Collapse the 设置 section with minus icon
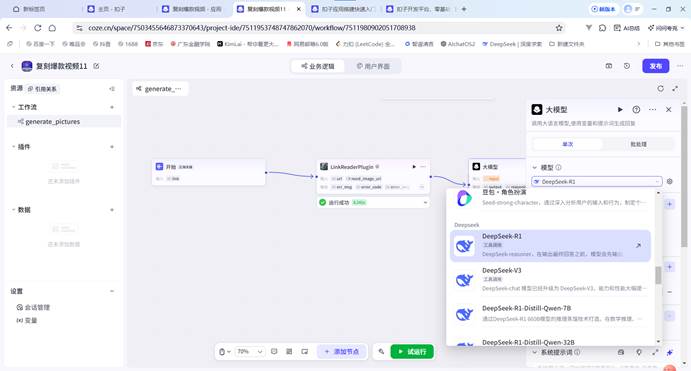 pos(112,291)
